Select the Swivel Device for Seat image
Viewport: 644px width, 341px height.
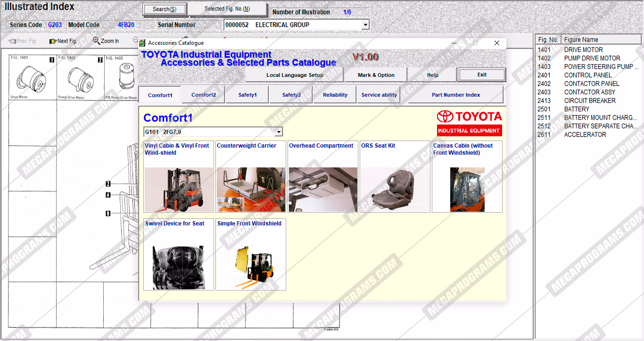pos(179,267)
